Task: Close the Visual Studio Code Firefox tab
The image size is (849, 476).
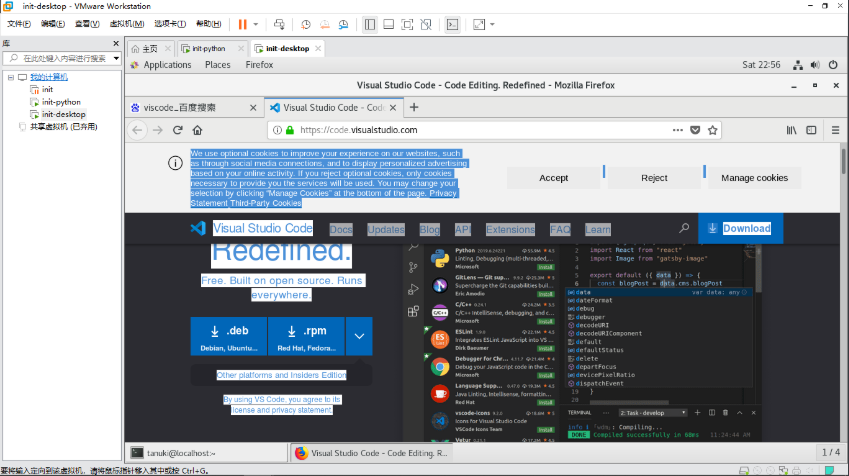Action: coord(393,108)
